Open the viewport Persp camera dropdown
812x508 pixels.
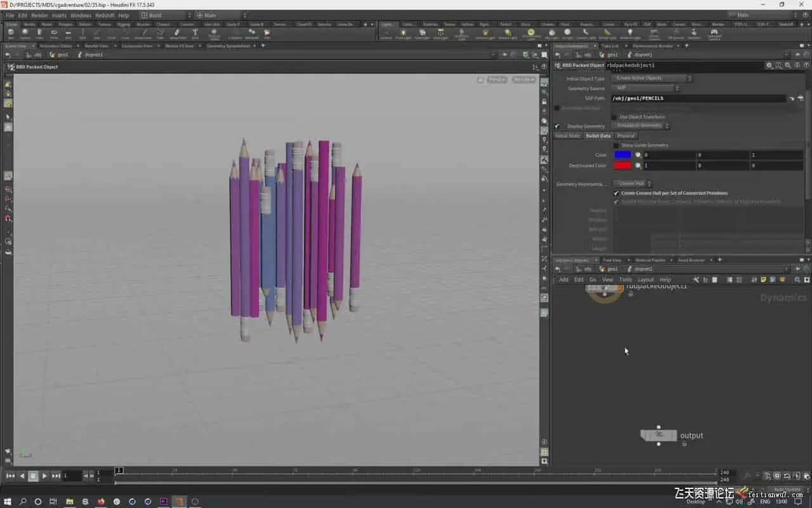point(496,79)
